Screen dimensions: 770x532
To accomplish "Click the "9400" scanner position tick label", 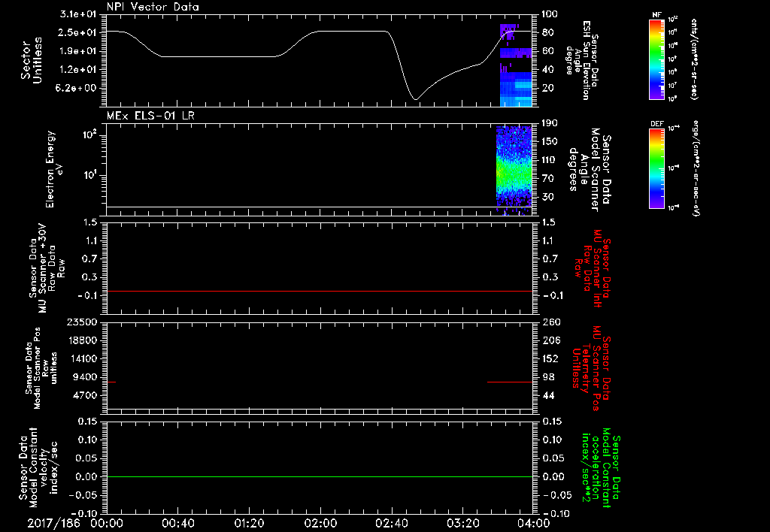I will pos(85,377).
